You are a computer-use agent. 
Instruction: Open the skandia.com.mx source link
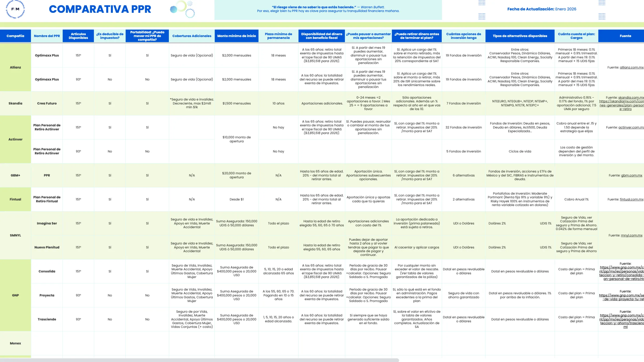coord(631,98)
